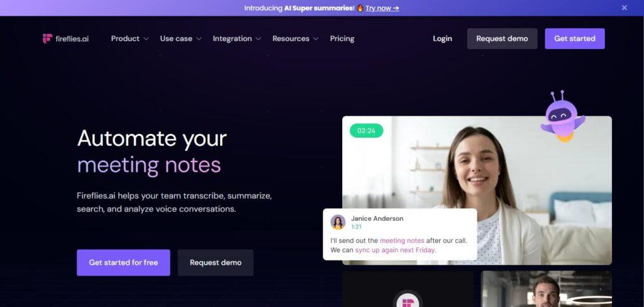Click the purple robot mascot icon
644x307 pixels.
click(563, 117)
